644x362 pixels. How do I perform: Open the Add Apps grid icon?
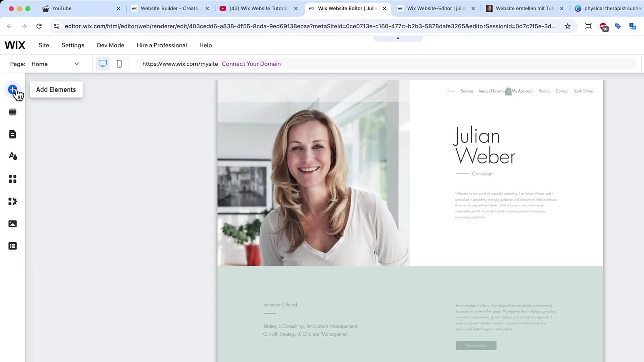13,179
